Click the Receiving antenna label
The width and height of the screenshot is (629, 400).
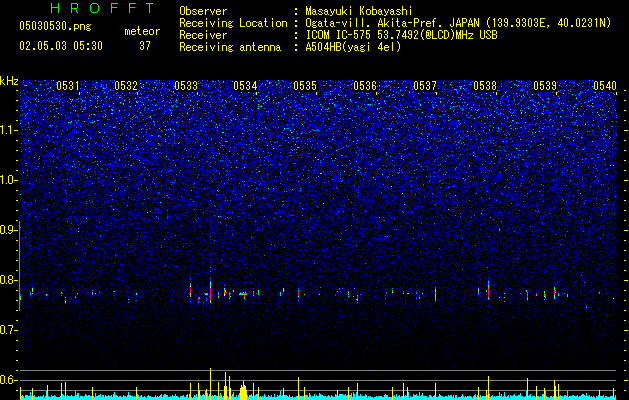point(230,47)
